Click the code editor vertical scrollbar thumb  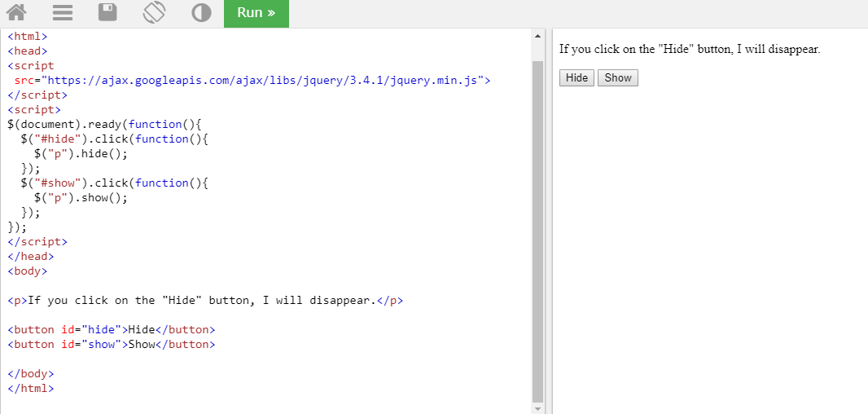pos(537,231)
